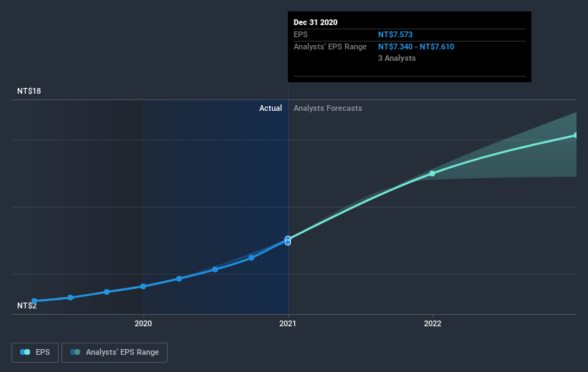Click the 3 Analysts text
The image size is (588, 372).
coord(397,58)
